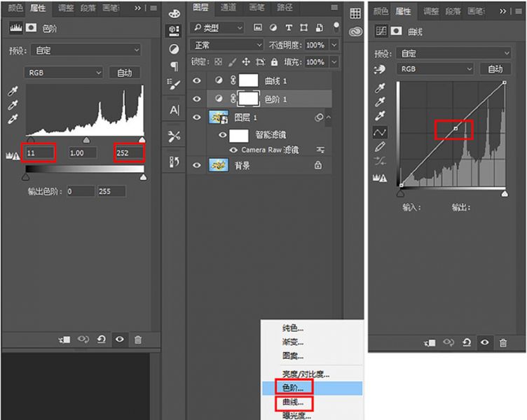Click shadow input field showing 11
Viewport: 527px width, 420px height.
pyautogui.click(x=39, y=153)
